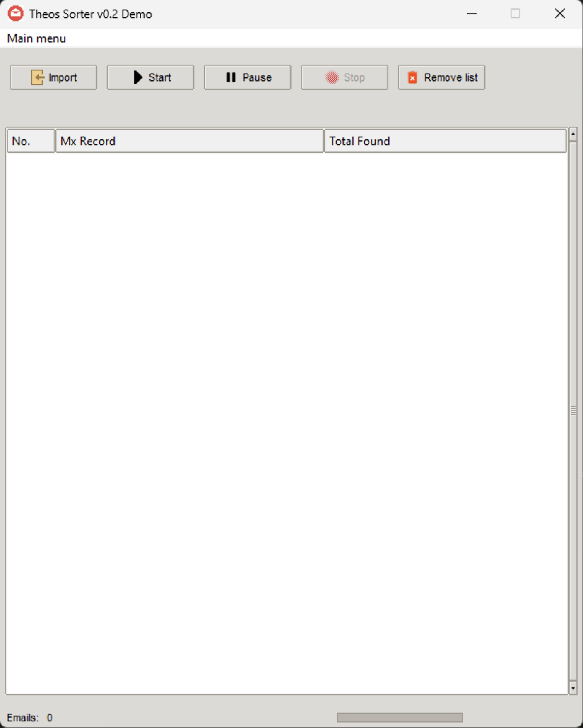This screenshot has height=728, width=583.
Task: Click the Mx Record column header
Action: (189, 141)
